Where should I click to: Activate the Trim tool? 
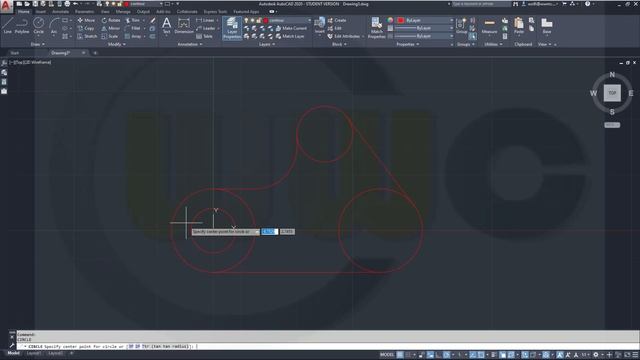tap(133, 20)
